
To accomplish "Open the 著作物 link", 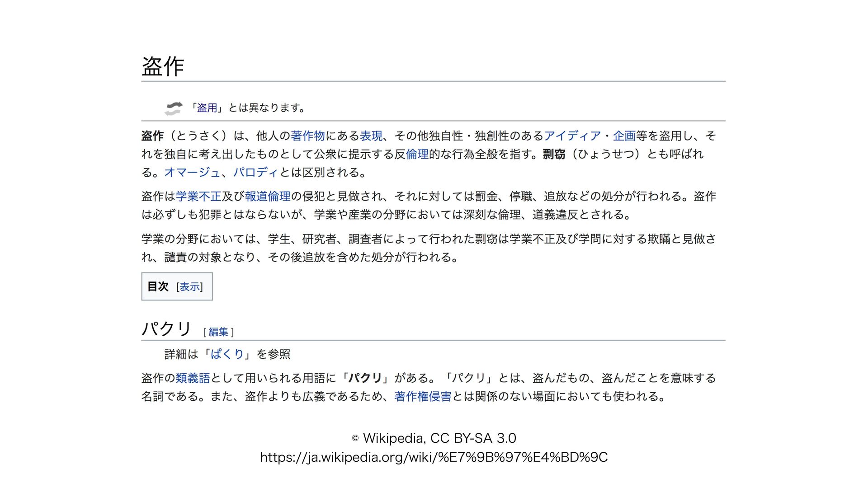I will tap(308, 136).
